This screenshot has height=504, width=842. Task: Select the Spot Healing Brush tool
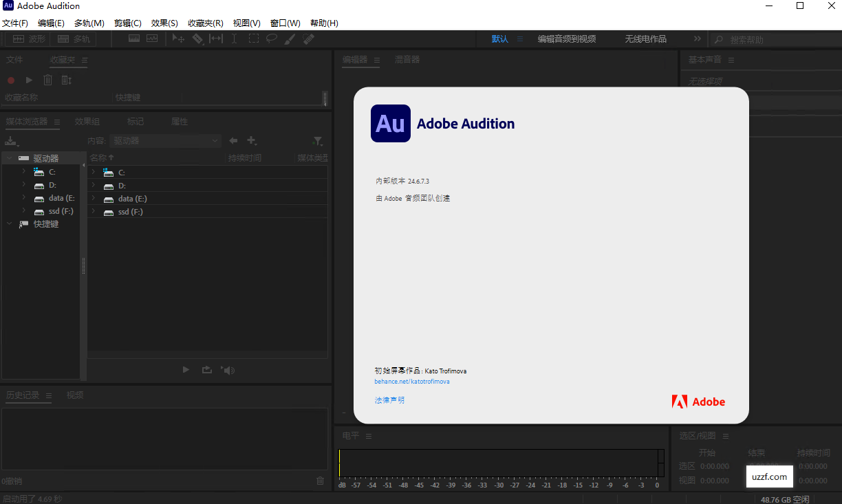pos(308,39)
